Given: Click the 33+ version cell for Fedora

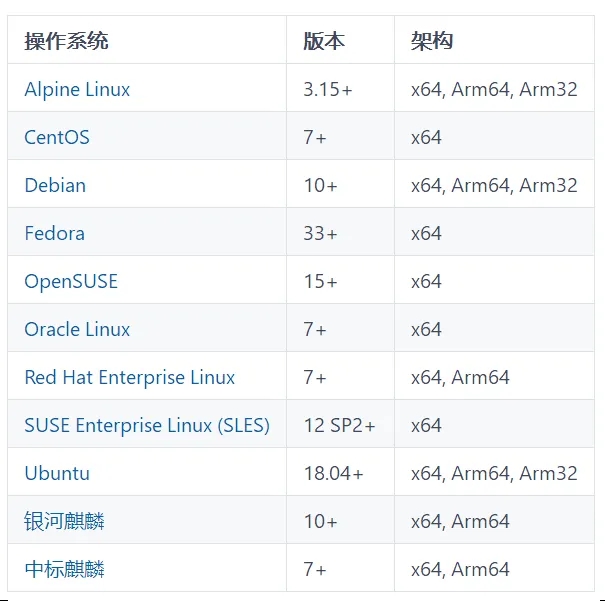Looking at the screenshot, I should [x=340, y=232].
